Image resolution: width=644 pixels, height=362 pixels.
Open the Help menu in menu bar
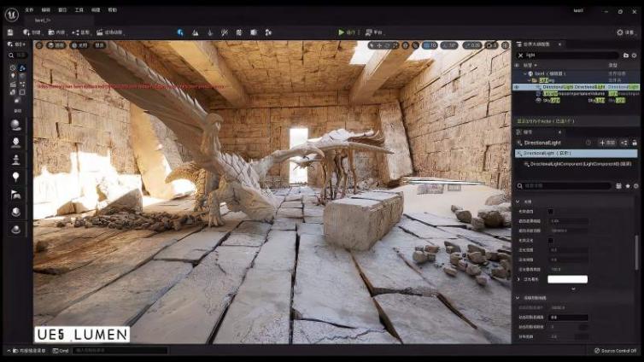(112, 9)
